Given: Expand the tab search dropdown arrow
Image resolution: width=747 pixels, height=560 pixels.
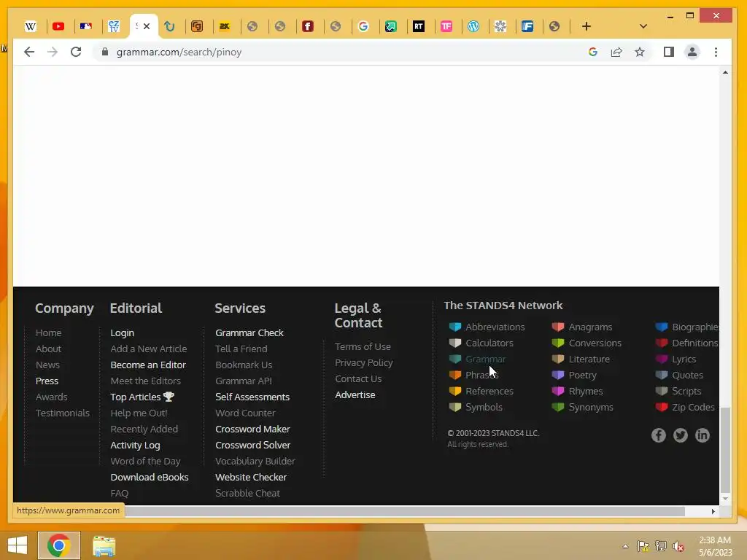Looking at the screenshot, I should 643,27.
